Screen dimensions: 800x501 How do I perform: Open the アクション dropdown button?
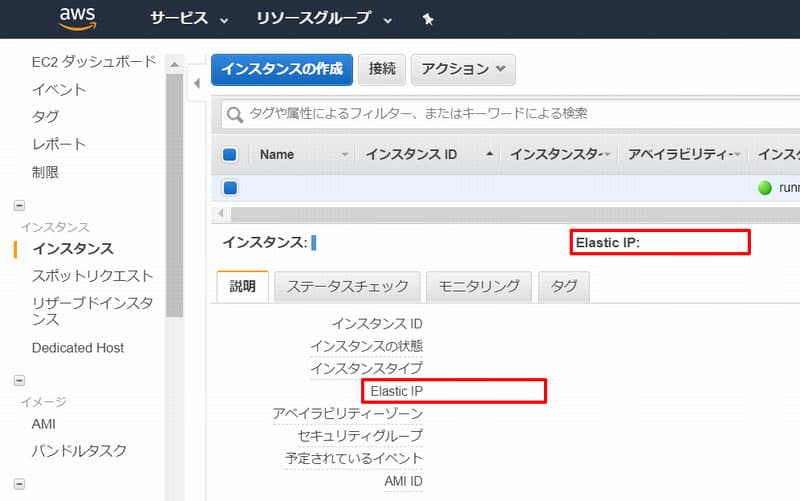[x=463, y=69]
